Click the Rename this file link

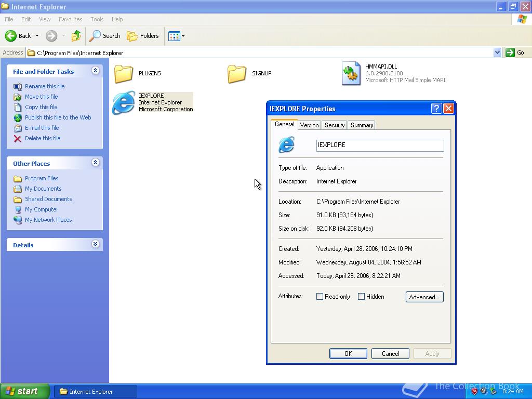(45, 87)
